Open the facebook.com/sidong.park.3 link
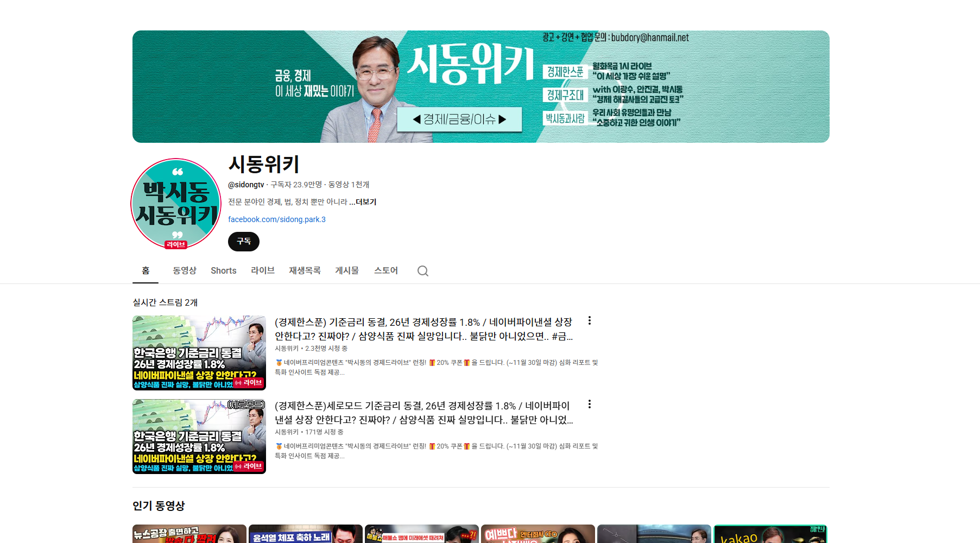The width and height of the screenshot is (980, 543). coord(277,219)
